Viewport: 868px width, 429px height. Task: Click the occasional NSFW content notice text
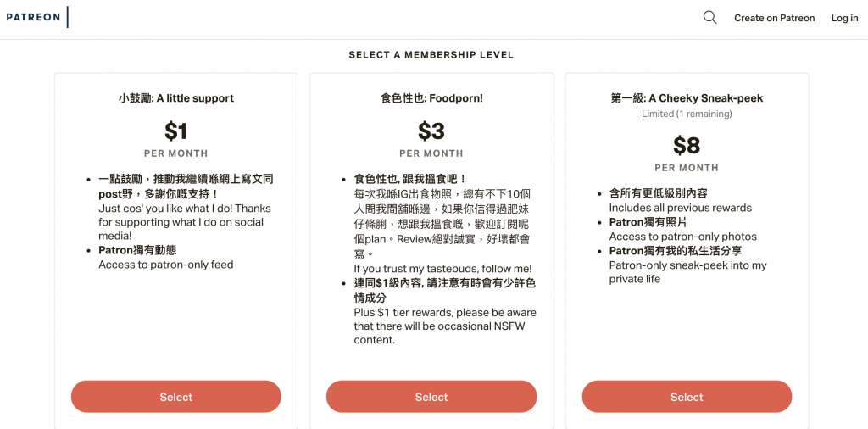coord(444,326)
